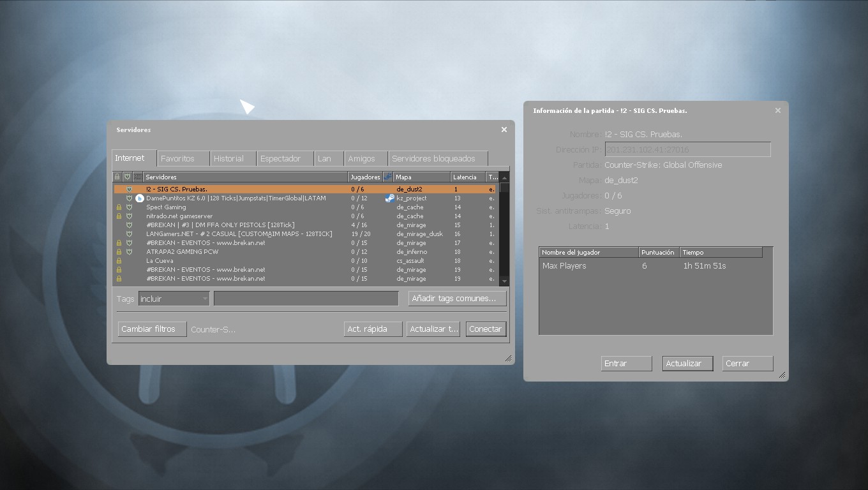
Task: Click VAC shield on LANGamers.NET row
Action: (x=129, y=234)
